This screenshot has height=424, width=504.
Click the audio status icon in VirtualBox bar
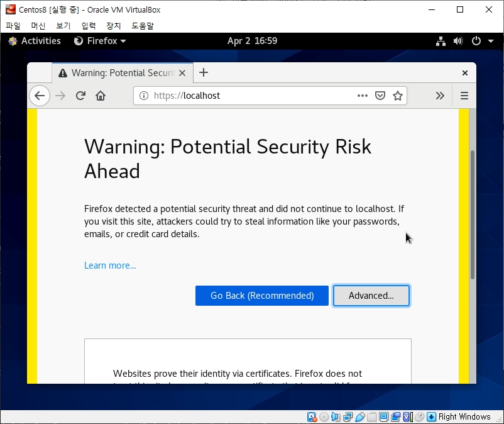pyautogui.click(x=336, y=417)
